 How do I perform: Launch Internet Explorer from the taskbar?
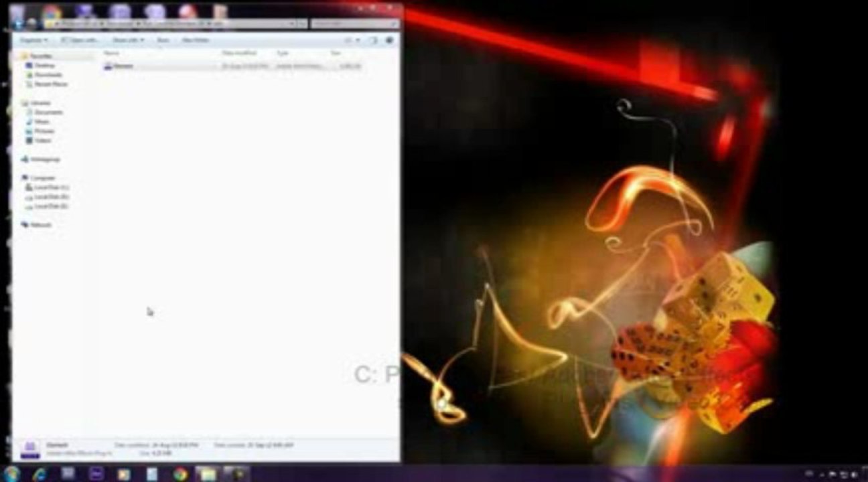coord(40,474)
